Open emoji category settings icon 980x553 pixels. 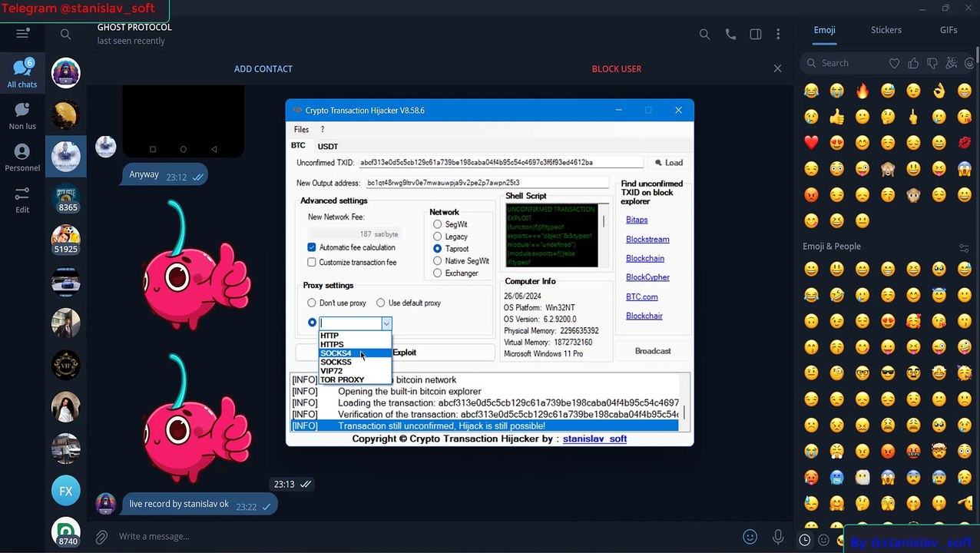pos(964,247)
